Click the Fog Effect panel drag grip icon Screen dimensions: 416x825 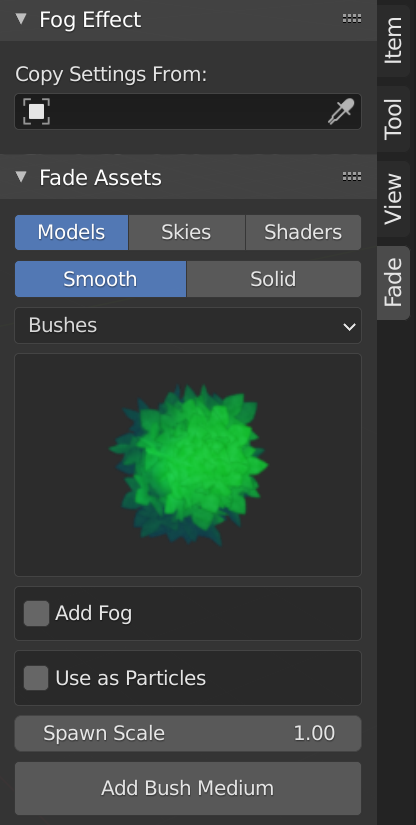[x=352, y=19]
